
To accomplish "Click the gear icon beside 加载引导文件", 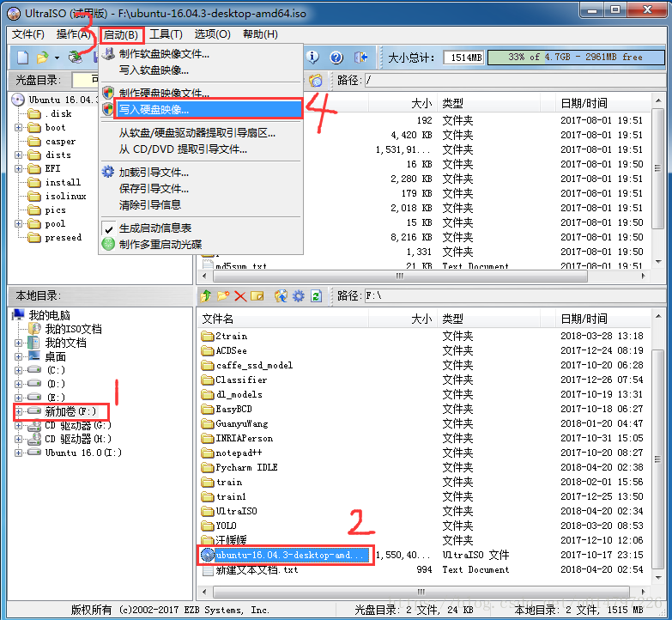I will pyautogui.click(x=108, y=172).
